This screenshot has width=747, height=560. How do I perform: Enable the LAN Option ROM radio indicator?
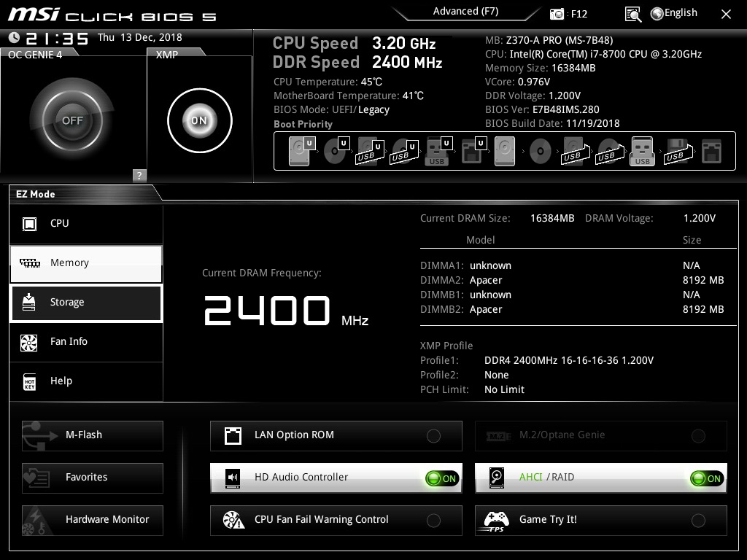tap(433, 436)
